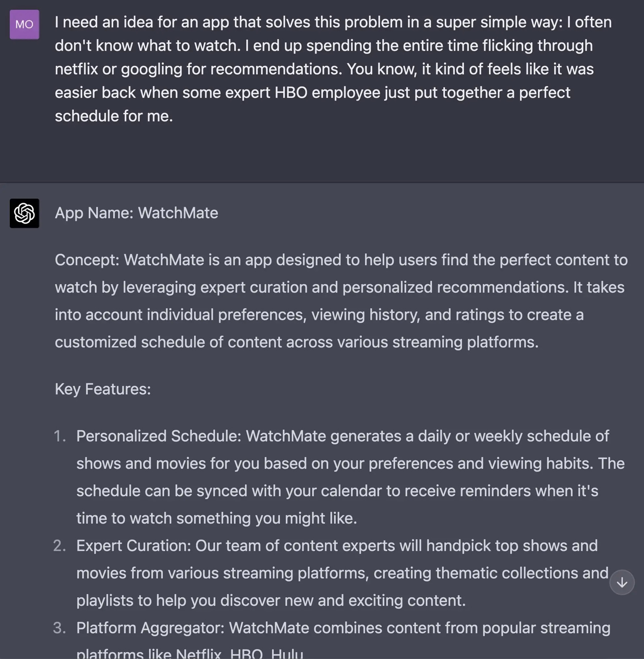Image resolution: width=644 pixels, height=659 pixels.
Task: Click the scroll-to-bottom arrow button
Action: [622, 582]
